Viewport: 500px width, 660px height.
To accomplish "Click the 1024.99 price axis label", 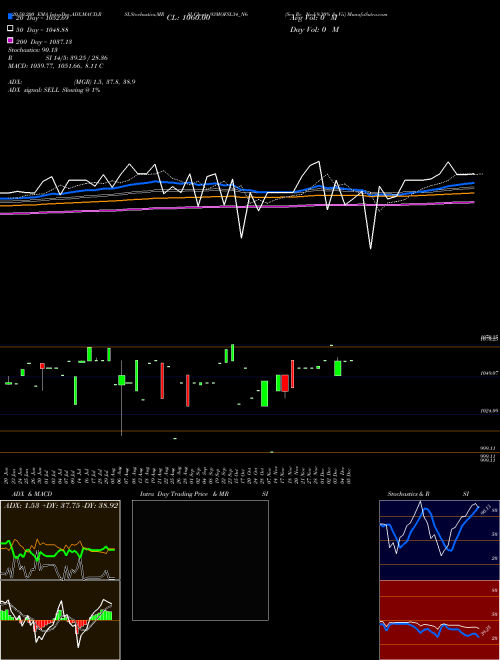I will click(490, 410).
